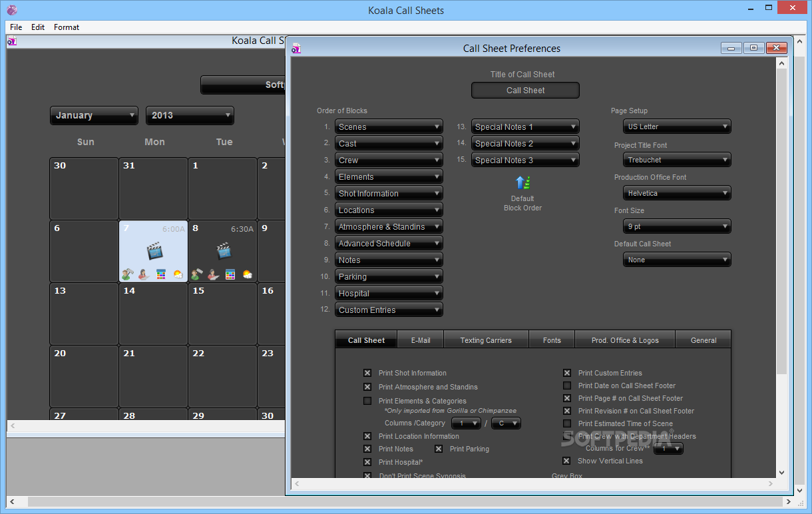Click the Call Sheet Preferences window icon
This screenshot has height=514, width=812.
[x=296, y=48]
